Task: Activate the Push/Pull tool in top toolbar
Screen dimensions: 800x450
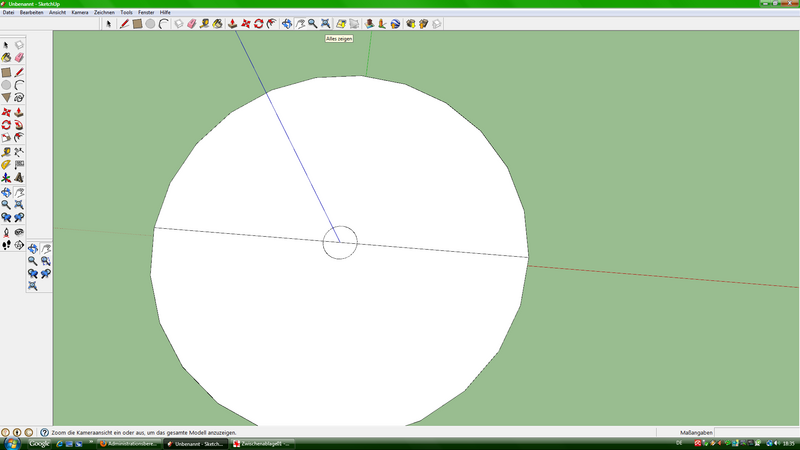Action: click(232, 23)
